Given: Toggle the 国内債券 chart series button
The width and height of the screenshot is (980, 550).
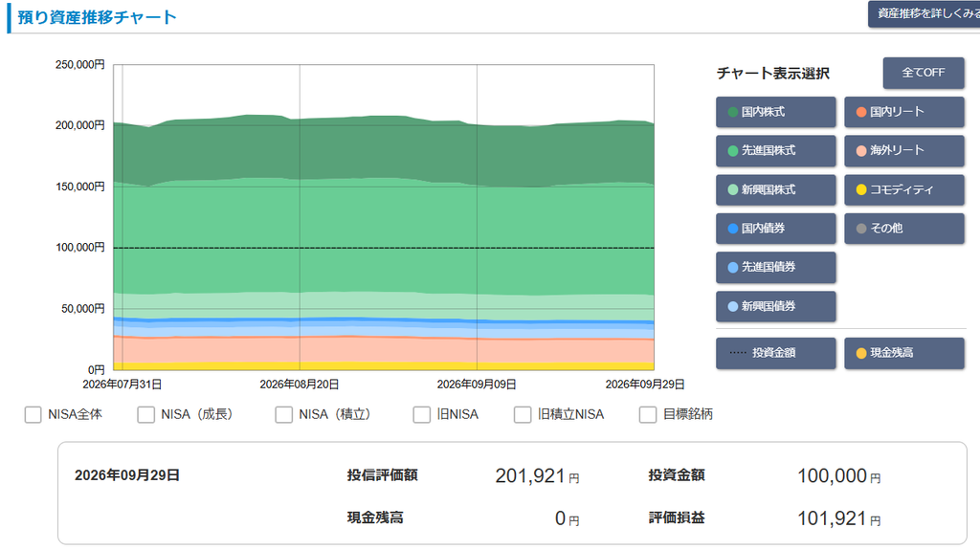Looking at the screenshot, I should pos(775,228).
